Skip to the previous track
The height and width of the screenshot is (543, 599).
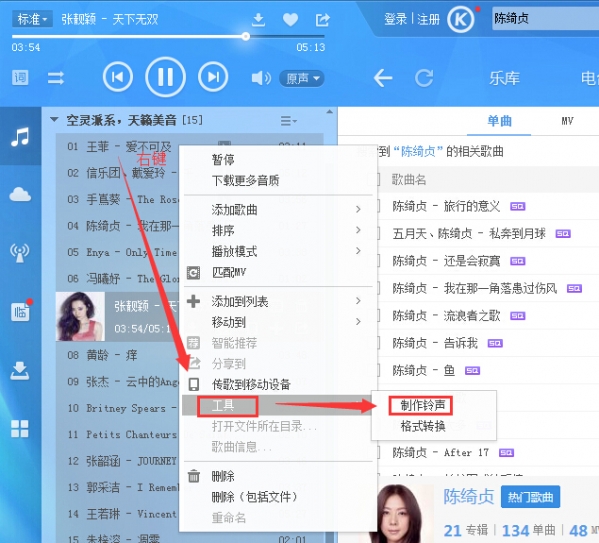point(118,77)
